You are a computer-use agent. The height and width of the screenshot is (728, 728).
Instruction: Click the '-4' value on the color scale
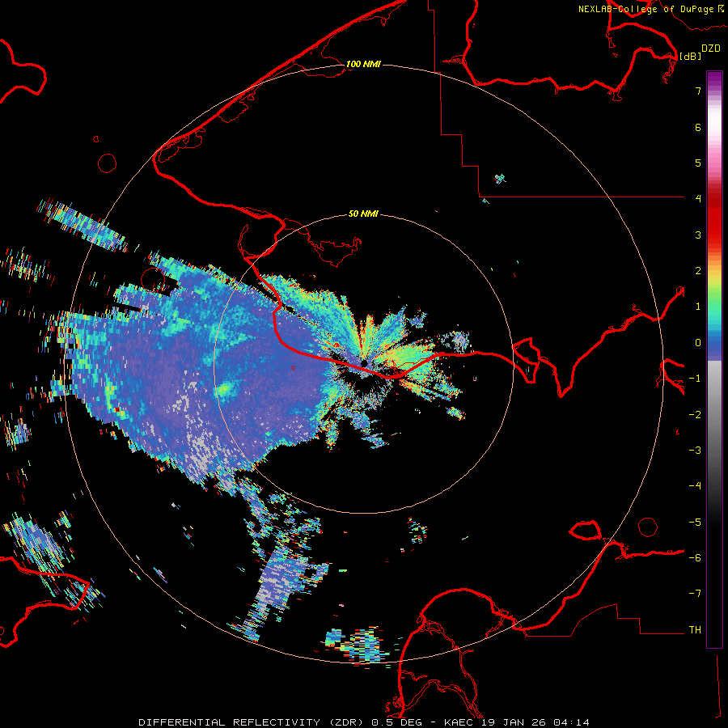click(695, 485)
